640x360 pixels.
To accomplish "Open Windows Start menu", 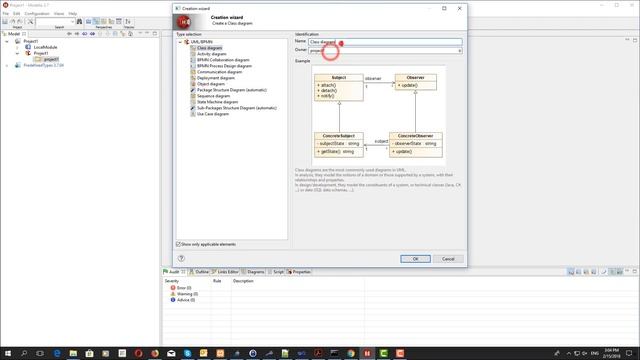I will pos(7,353).
